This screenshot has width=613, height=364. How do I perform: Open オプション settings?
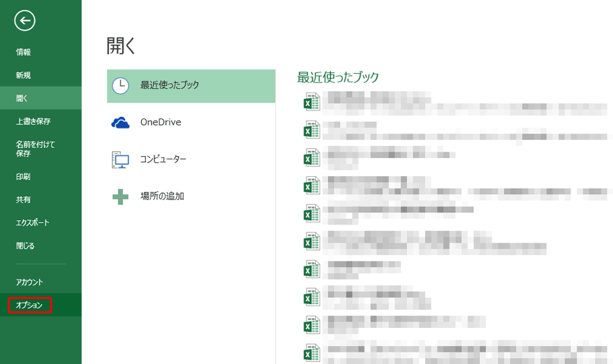coord(40,305)
